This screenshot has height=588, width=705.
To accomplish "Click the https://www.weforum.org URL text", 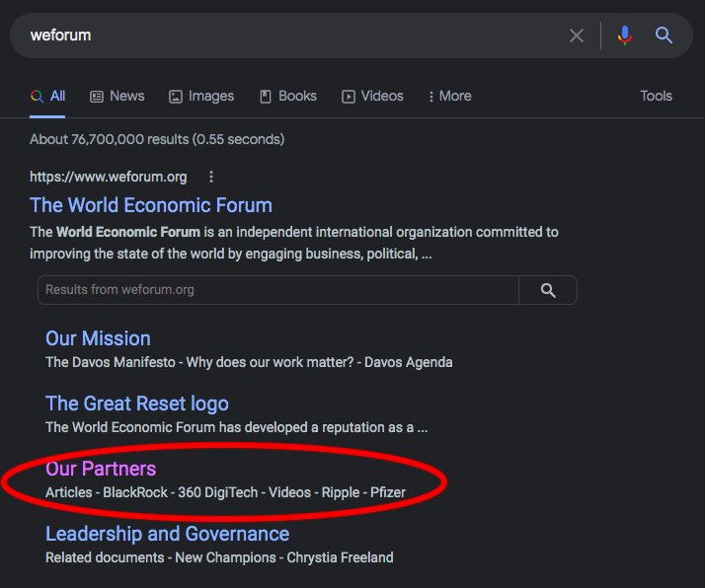I will pyautogui.click(x=108, y=178).
